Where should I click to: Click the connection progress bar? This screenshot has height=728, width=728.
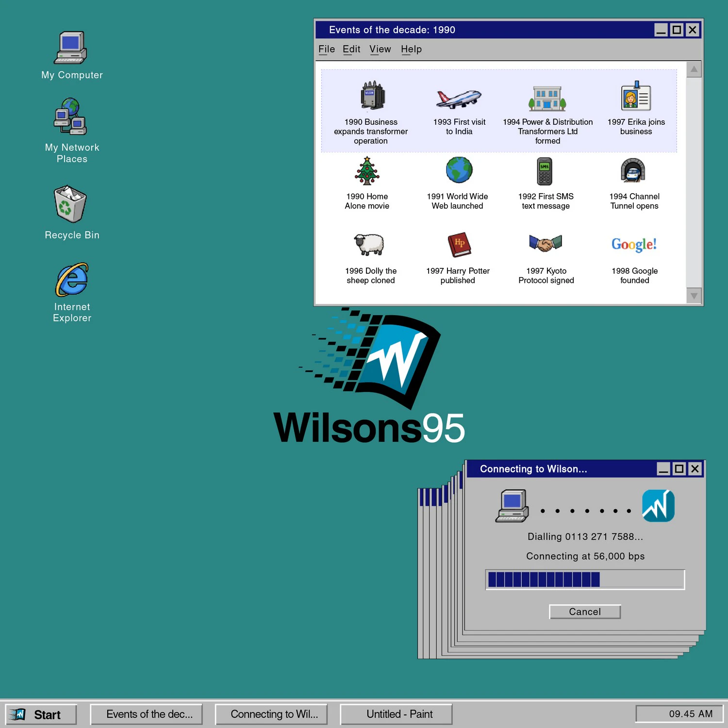[x=585, y=579]
